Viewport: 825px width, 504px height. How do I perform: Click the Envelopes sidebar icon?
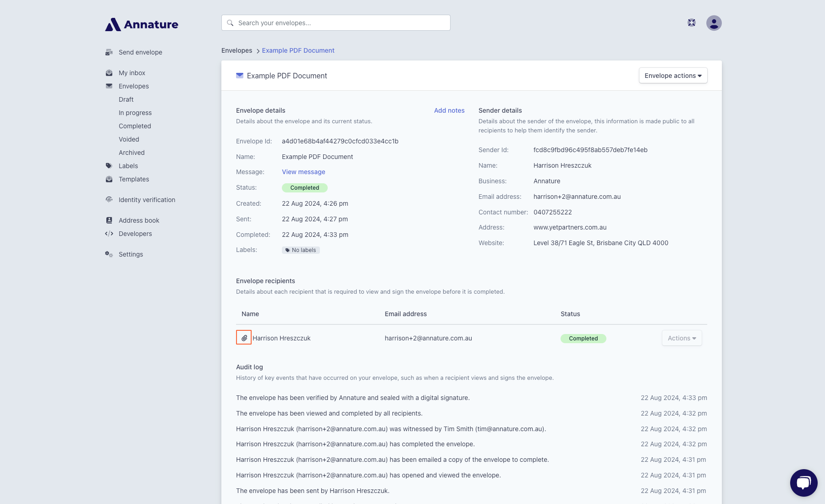109,86
